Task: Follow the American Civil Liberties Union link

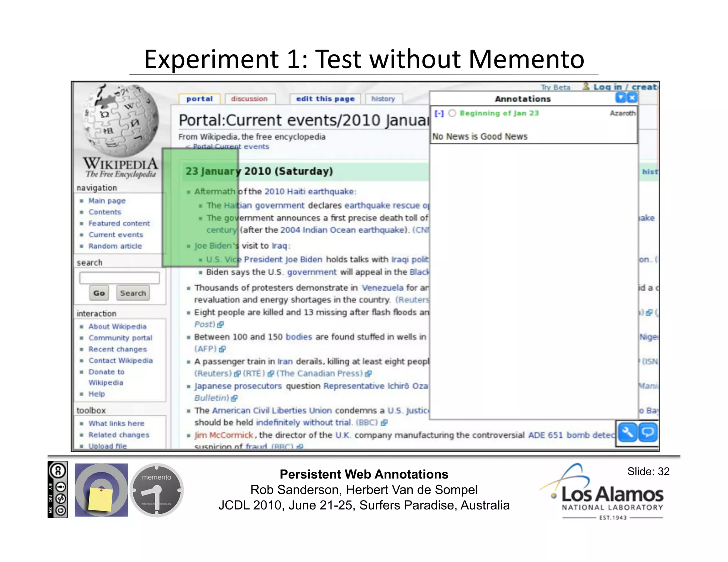Action: (272, 410)
